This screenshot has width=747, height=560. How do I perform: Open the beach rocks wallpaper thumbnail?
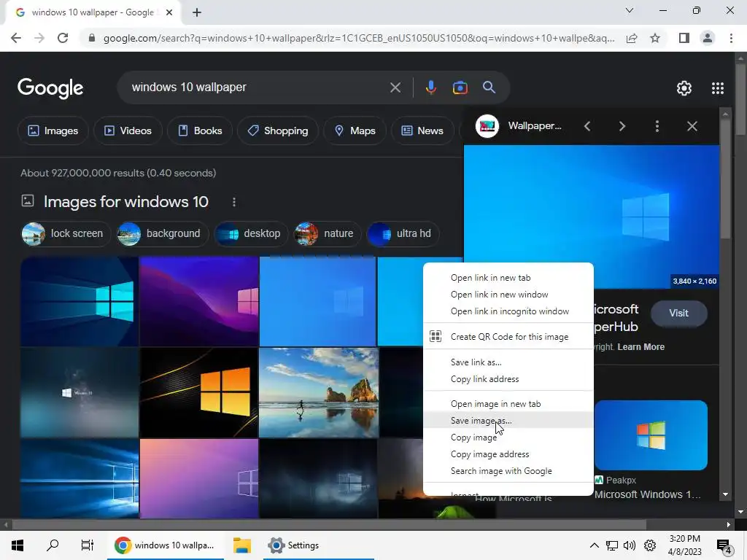tap(319, 392)
